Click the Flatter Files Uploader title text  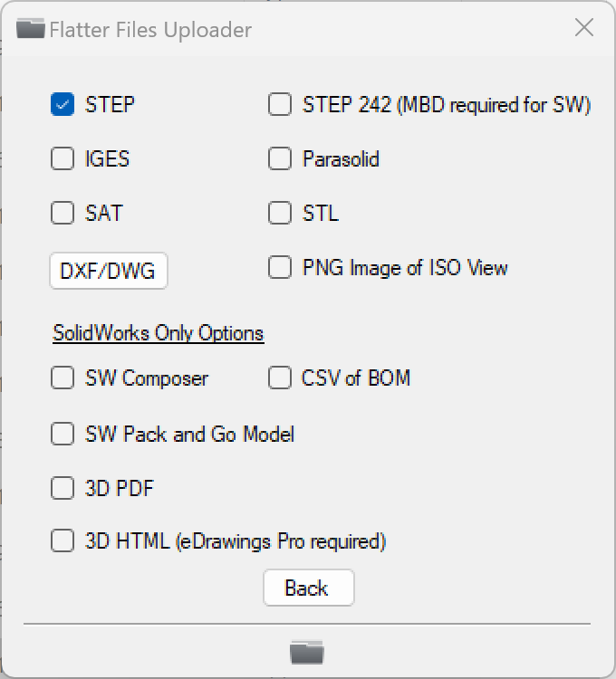coord(150,30)
